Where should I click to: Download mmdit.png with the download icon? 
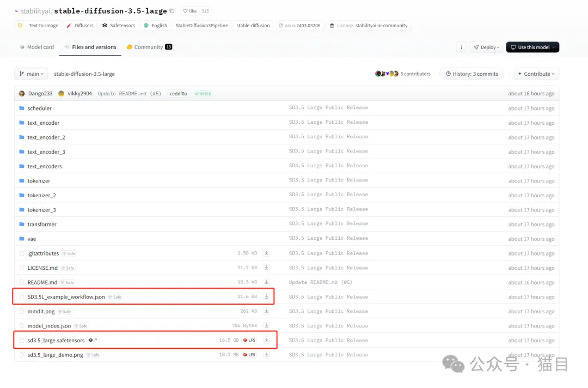266,311
